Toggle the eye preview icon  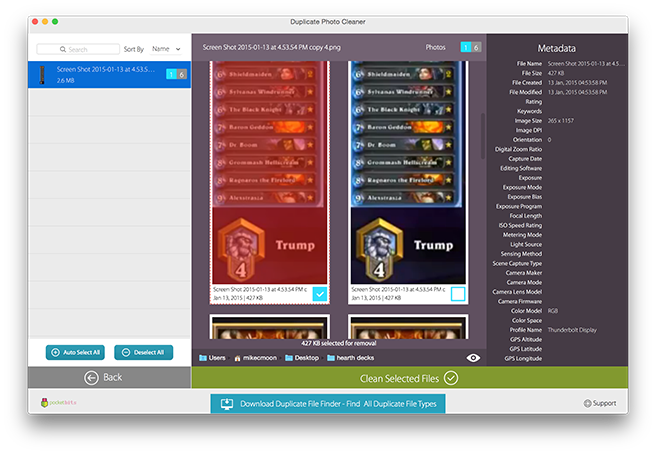pyautogui.click(x=473, y=358)
